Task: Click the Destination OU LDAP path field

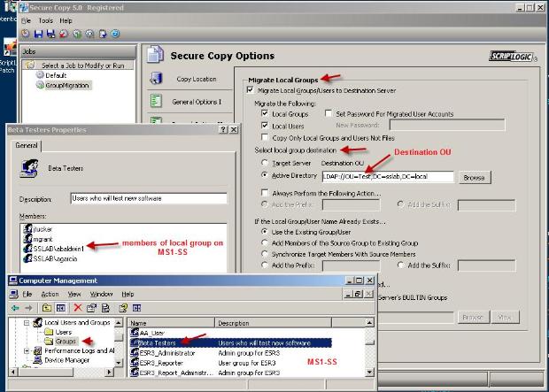Action: click(388, 176)
